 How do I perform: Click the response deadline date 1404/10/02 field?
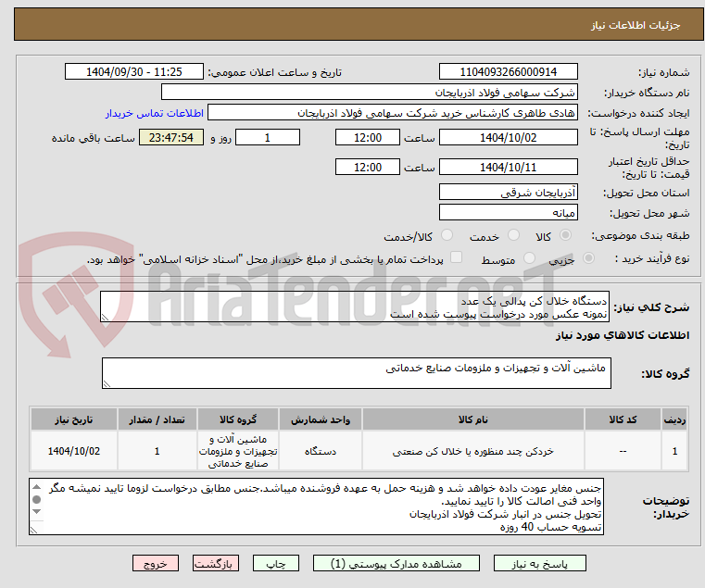pyautogui.click(x=508, y=137)
